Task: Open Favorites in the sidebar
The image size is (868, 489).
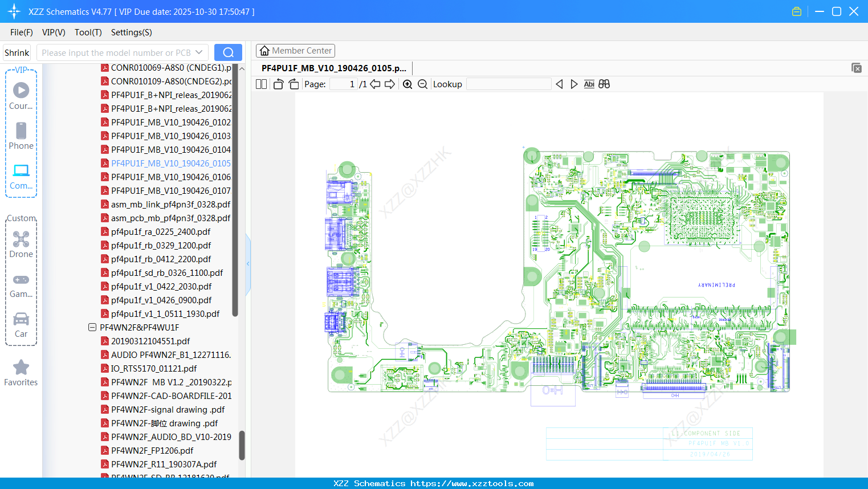Action: pyautogui.click(x=21, y=373)
